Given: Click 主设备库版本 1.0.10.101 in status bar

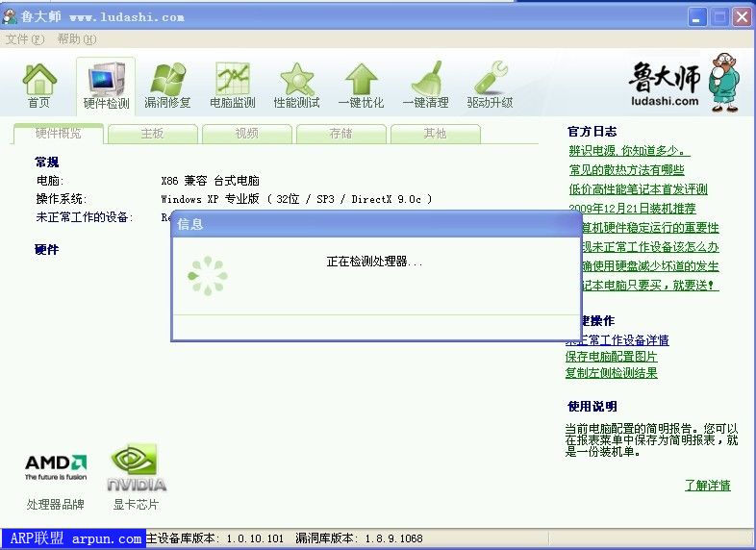Looking at the screenshot, I should point(214,538).
